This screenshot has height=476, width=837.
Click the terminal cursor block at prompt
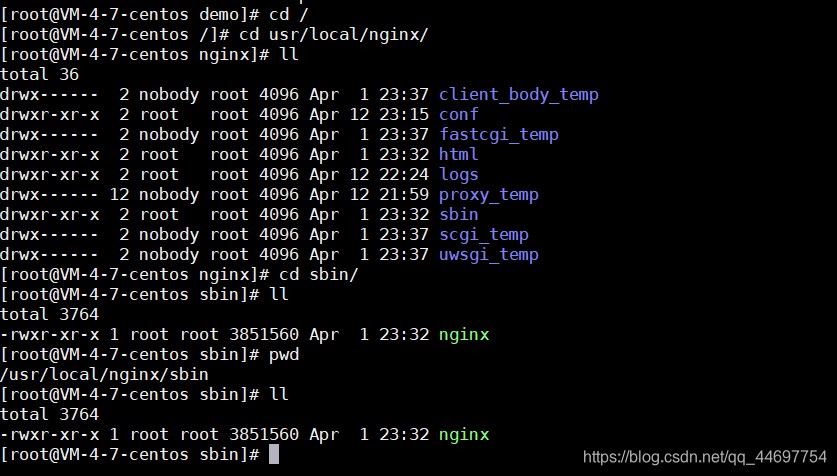click(273, 455)
